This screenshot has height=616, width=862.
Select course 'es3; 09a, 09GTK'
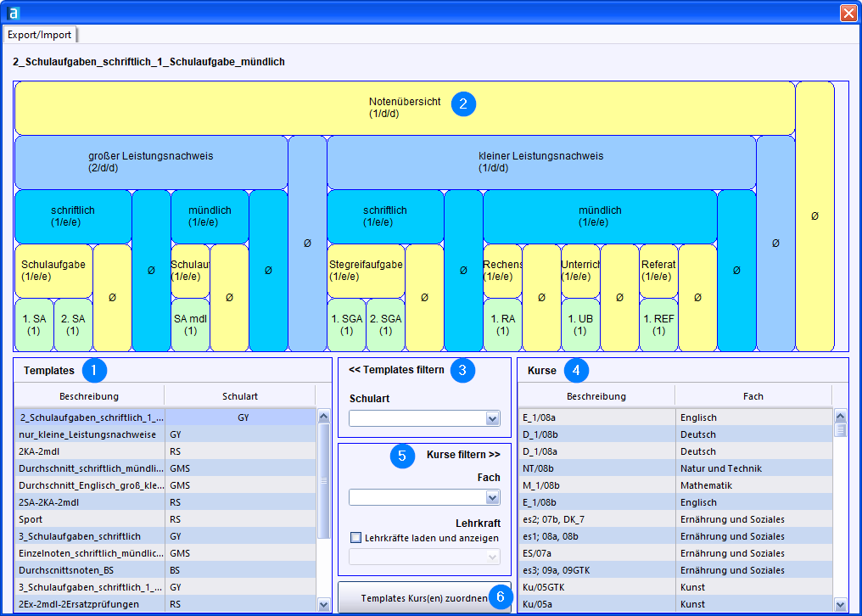pos(675,570)
